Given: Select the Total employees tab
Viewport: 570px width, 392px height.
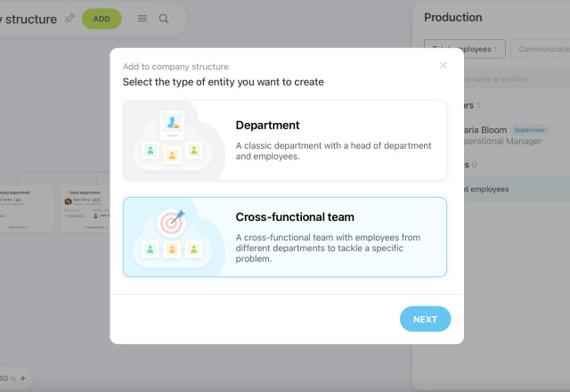Looking at the screenshot, I should pos(465,49).
